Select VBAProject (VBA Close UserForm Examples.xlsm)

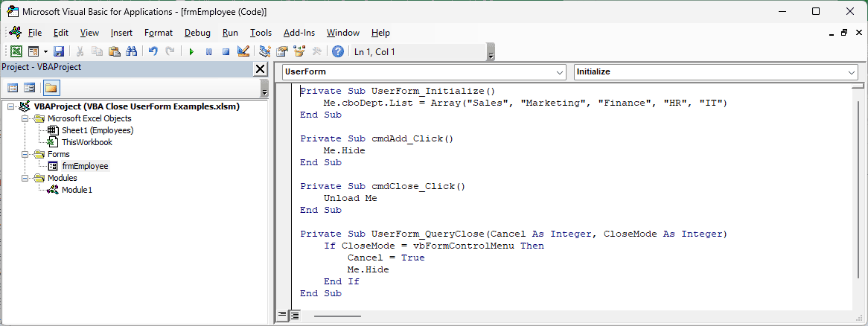click(137, 107)
